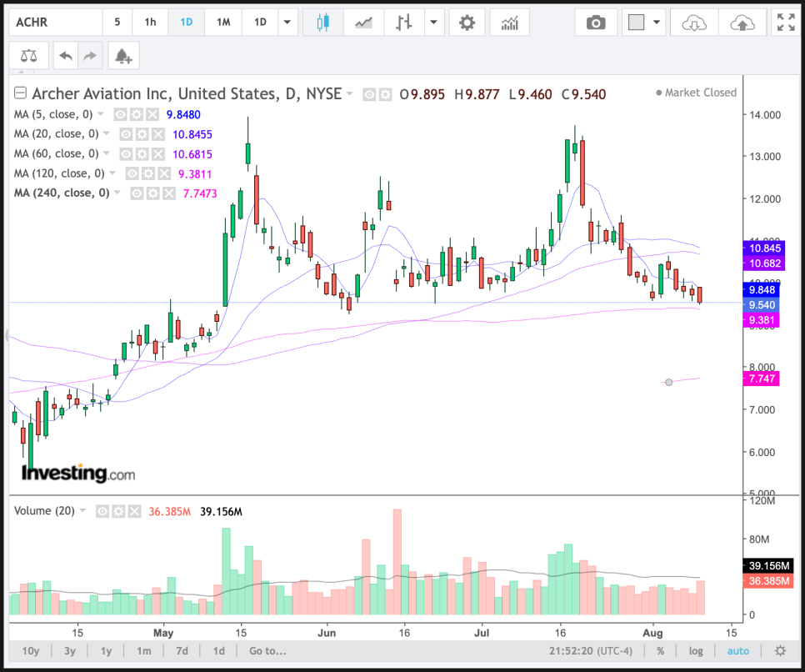Viewport: 805px width, 672px height.
Task: Save chart layout with the cloud upload icon
Action: (742, 22)
